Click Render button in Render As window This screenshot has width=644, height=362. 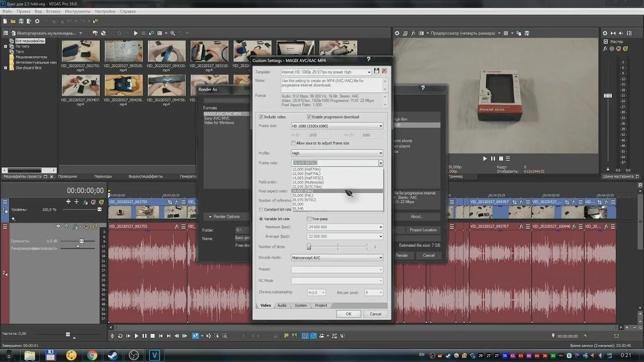pos(401,255)
